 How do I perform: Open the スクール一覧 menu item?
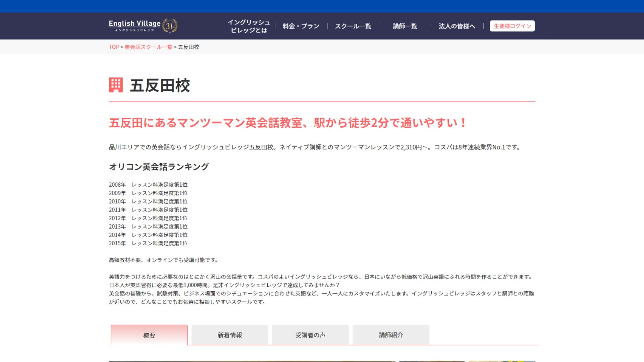(x=353, y=26)
